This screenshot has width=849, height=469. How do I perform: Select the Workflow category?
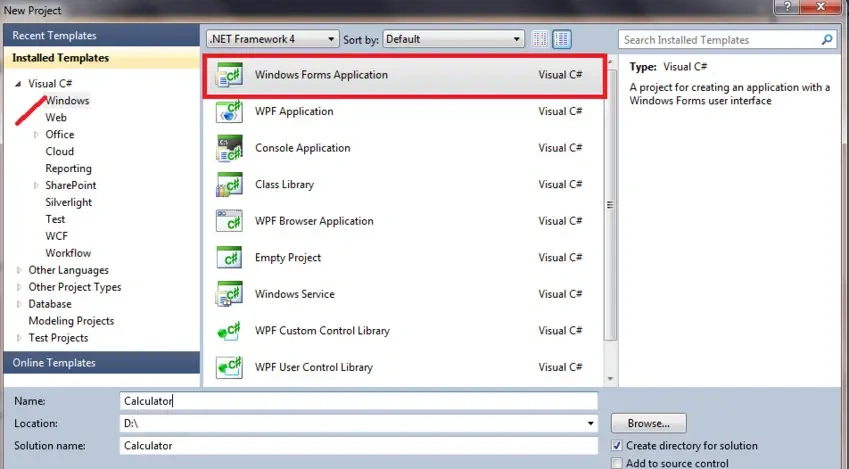(68, 253)
